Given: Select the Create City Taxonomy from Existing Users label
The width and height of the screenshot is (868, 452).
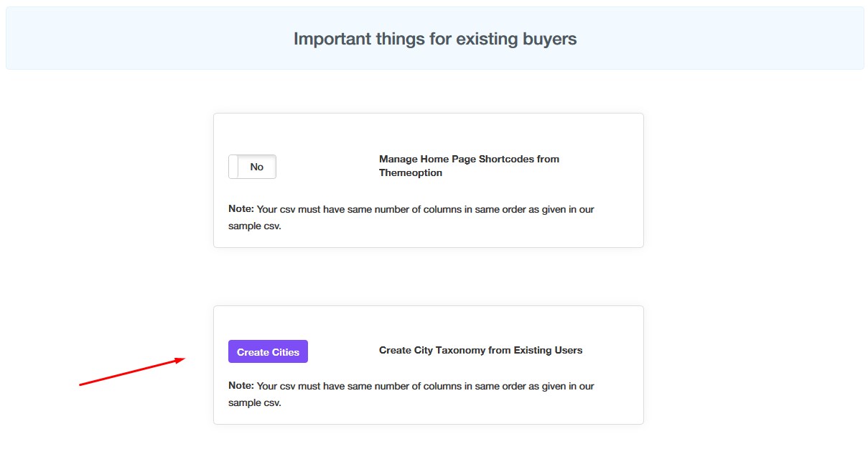Looking at the screenshot, I should tap(480, 351).
